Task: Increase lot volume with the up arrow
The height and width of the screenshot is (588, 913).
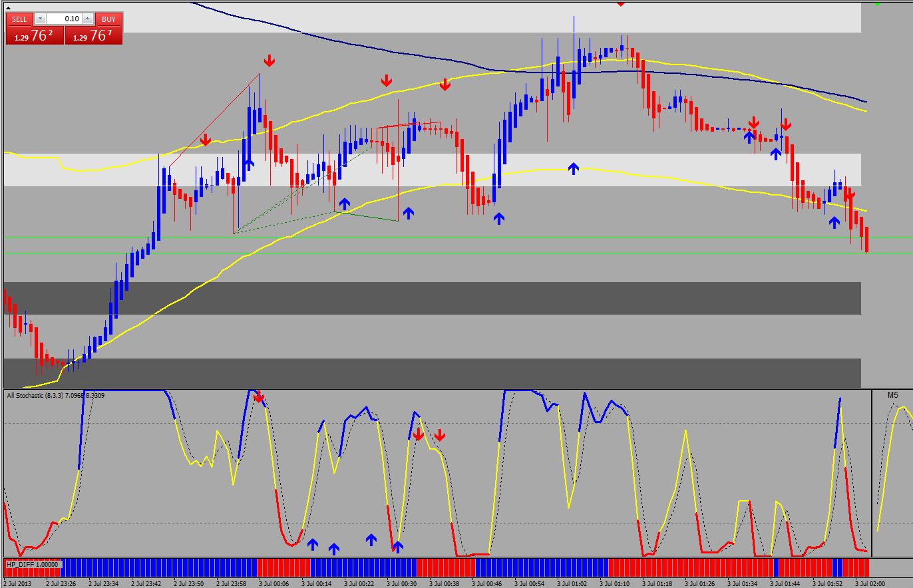Action: [x=87, y=19]
